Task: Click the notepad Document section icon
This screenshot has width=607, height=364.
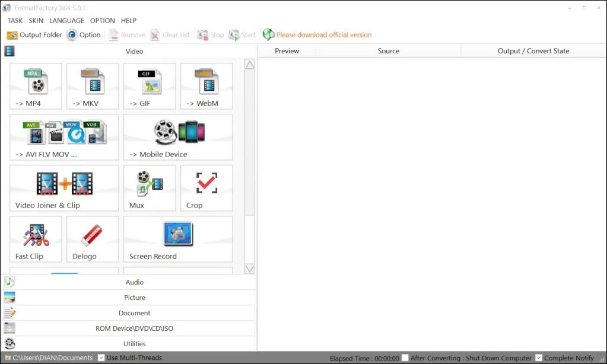Action: click(9, 312)
